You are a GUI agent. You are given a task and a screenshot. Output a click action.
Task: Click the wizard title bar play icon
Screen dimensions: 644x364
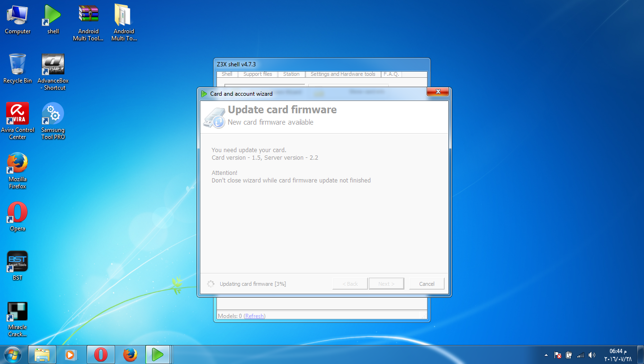204,94
